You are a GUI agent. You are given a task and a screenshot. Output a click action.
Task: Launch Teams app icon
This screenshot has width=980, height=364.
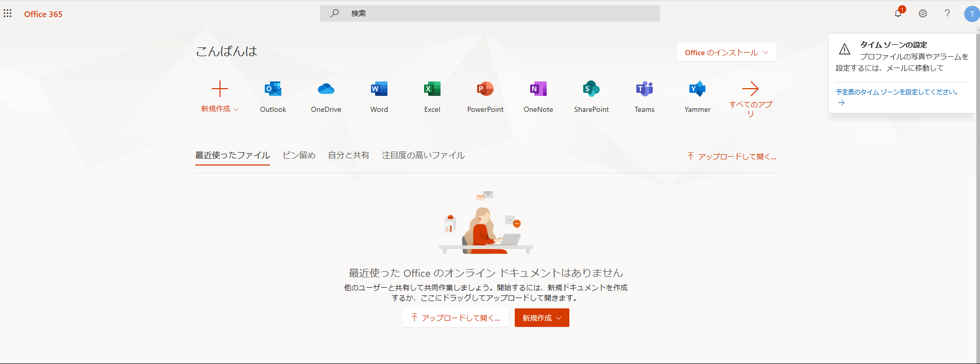(645, 89)
